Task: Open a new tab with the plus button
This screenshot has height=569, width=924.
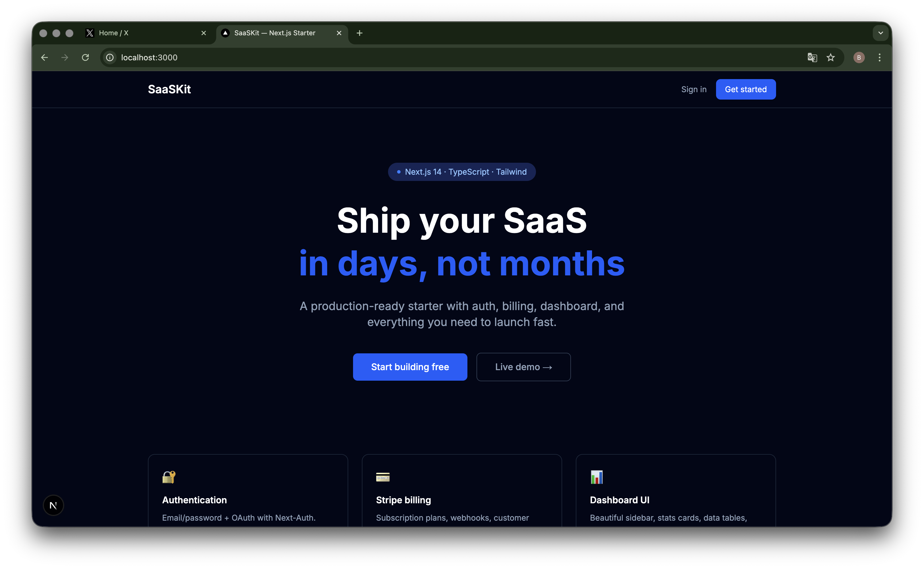Action: (359, 33)
